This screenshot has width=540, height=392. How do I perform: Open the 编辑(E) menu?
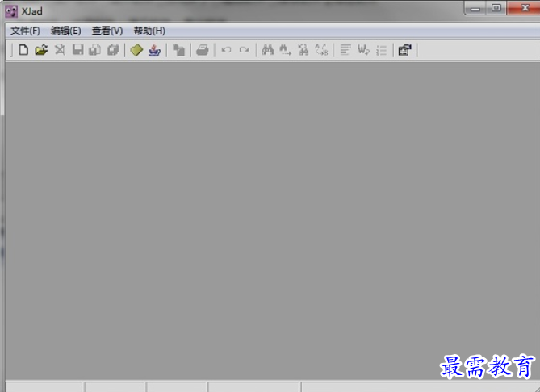pyautogui.click(x=65, y=31)
